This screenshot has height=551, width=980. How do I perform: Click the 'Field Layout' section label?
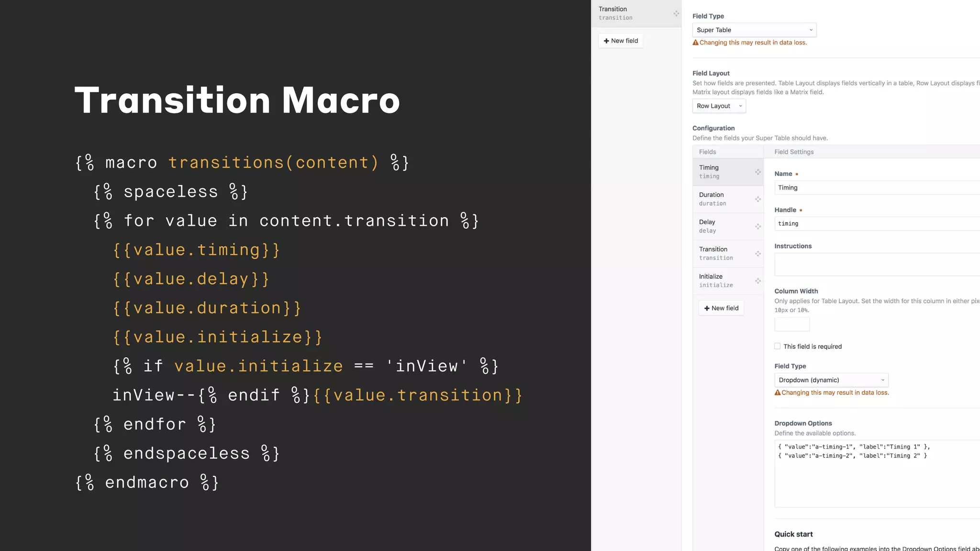(711, 73)
